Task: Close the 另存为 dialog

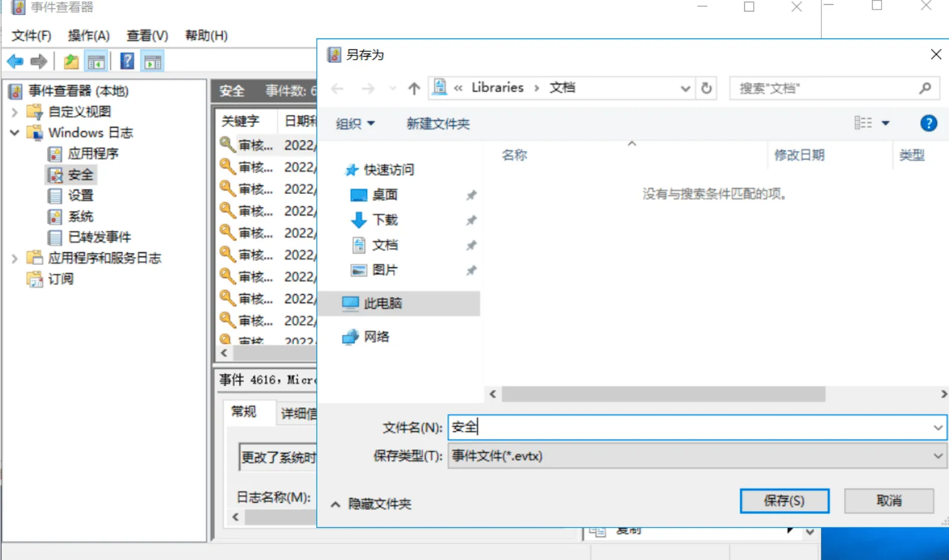Action: pos(936,55)
